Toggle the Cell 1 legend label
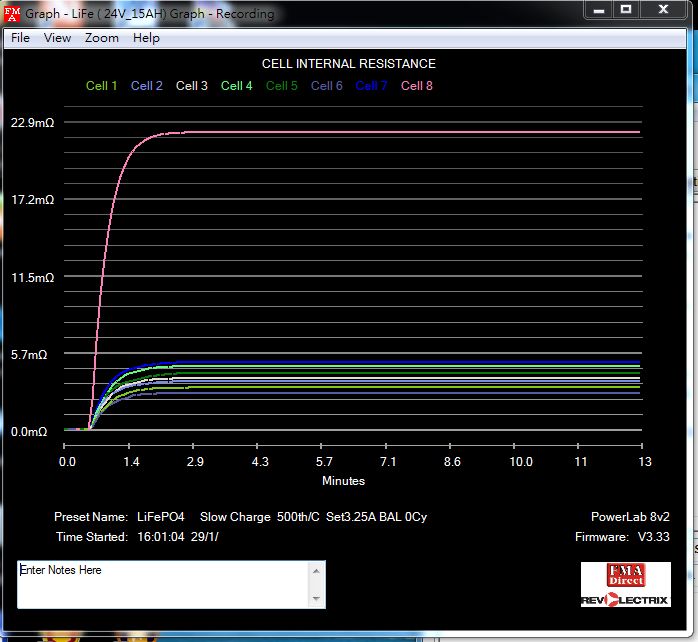 pyautogui.click(x=102, y=86)
